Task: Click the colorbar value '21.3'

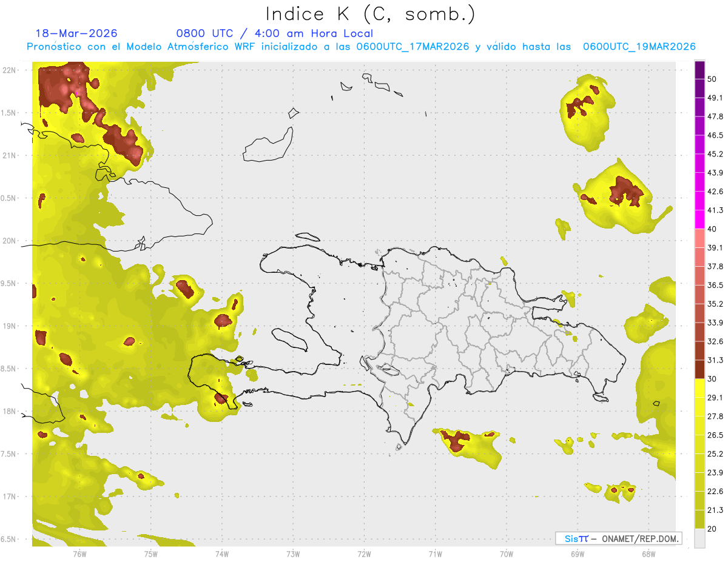Action: click(715, 510)
